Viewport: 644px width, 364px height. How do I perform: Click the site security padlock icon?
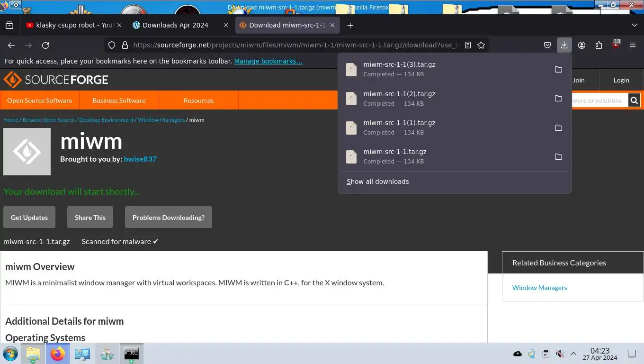[x=125, y=45]
